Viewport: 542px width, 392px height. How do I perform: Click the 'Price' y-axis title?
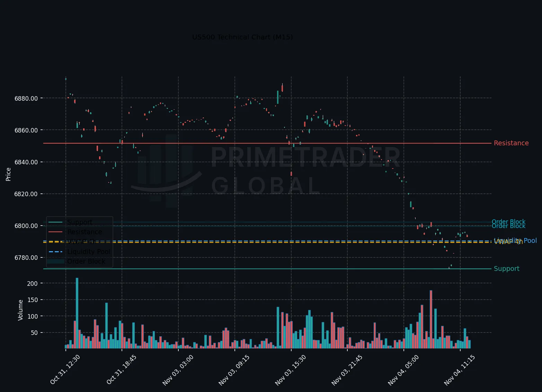click(x=8, y=174)
